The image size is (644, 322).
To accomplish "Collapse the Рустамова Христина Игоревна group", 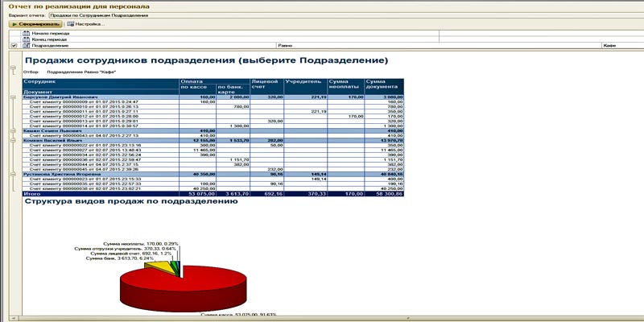I will [13, 172].
